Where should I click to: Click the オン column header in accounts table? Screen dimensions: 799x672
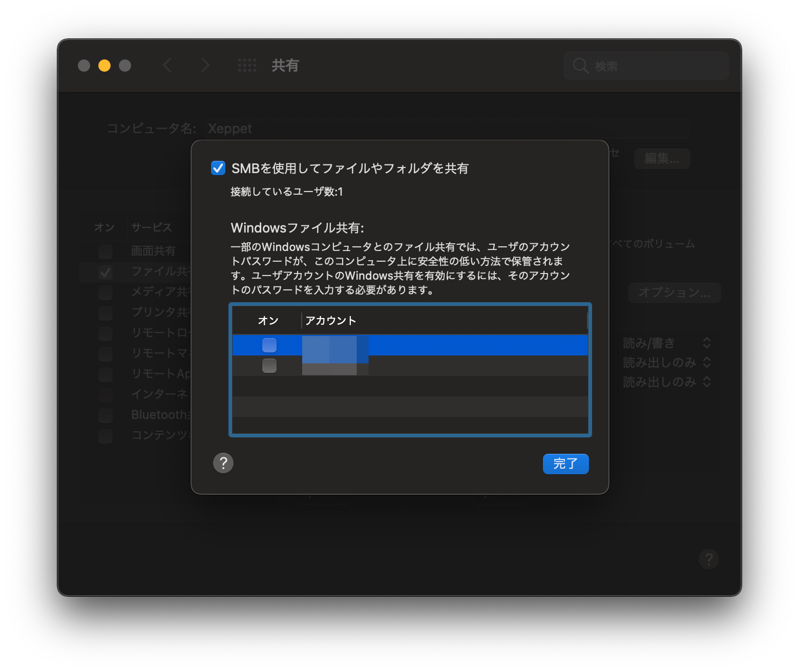(x=268, y=321)
